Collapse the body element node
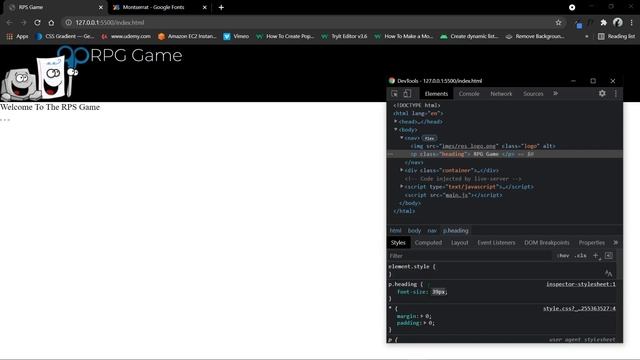The width and height of the screenshot is (640, 360). point(396,129)
